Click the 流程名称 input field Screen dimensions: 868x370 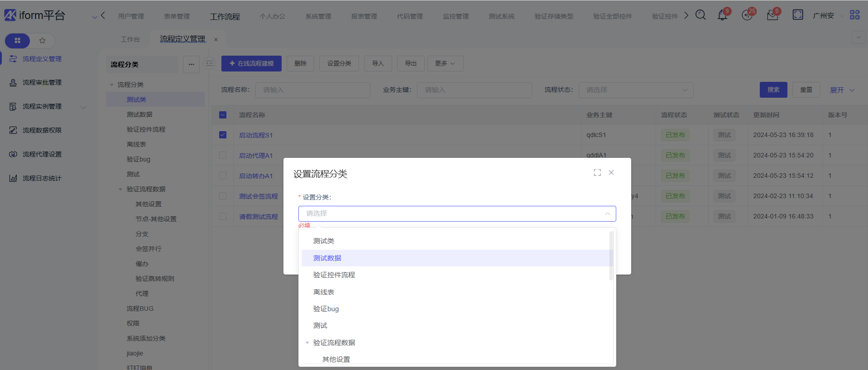point(312,90)
